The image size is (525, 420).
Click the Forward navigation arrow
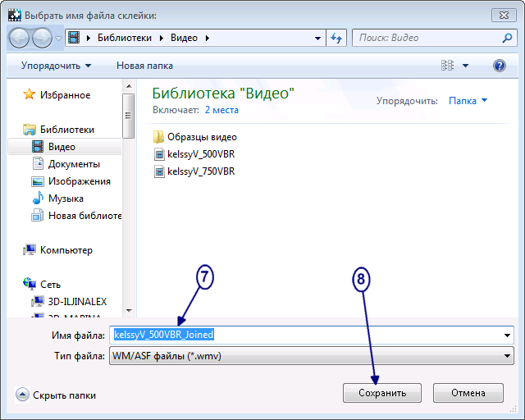point(42,39)
